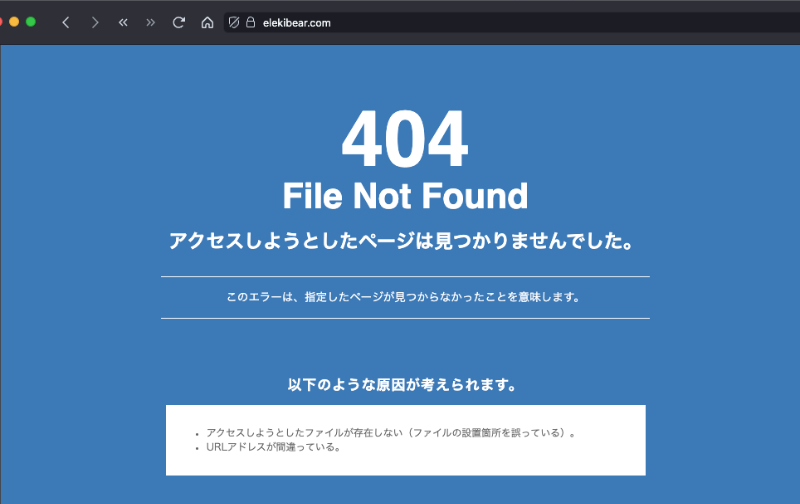Go back to the previous page
Screen dimensions: 800x504
[66, 22]
